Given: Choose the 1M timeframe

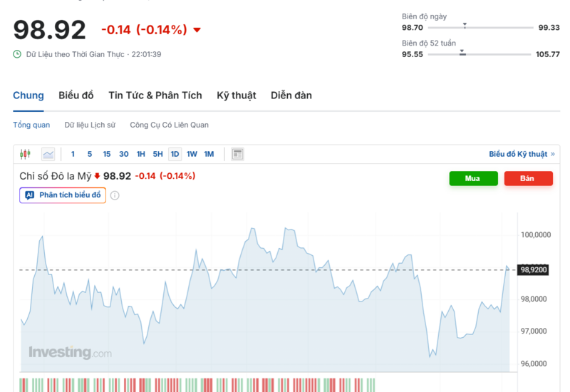Looking at the screenshot, I should point(209,154).
